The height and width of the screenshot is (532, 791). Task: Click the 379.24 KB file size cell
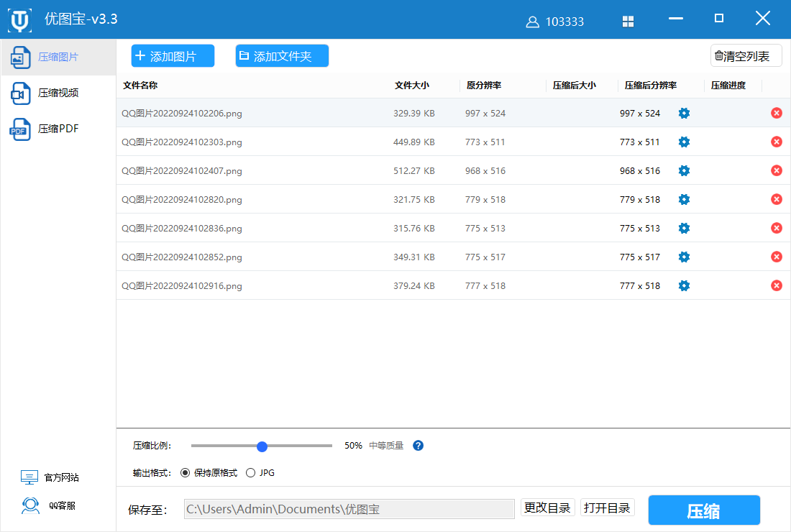pos(414,286)
